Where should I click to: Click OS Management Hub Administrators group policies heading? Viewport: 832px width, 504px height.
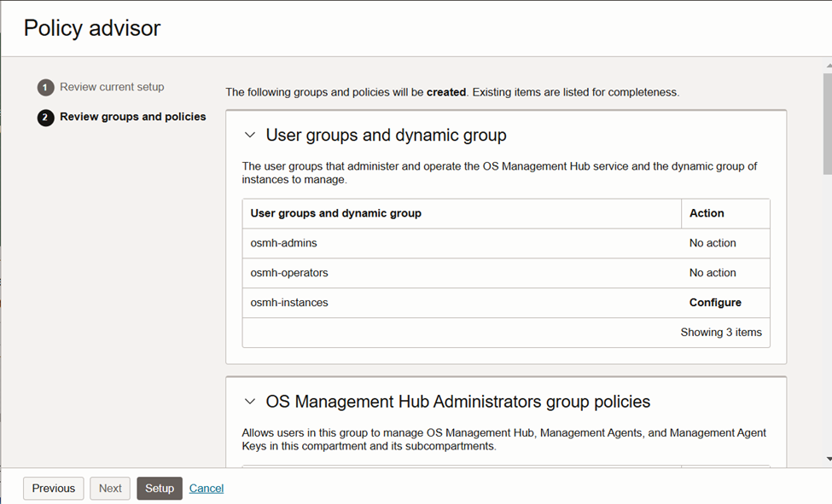point(458,402)
